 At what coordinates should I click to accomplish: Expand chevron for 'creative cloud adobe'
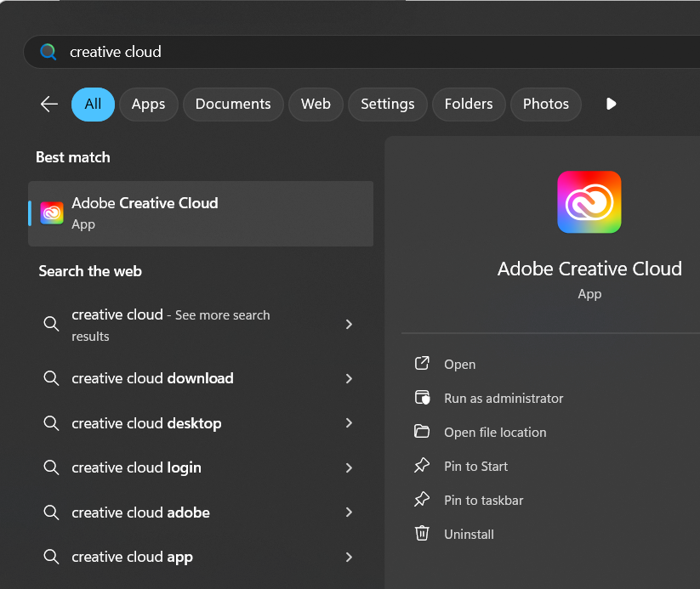click(x=349, y=513)
